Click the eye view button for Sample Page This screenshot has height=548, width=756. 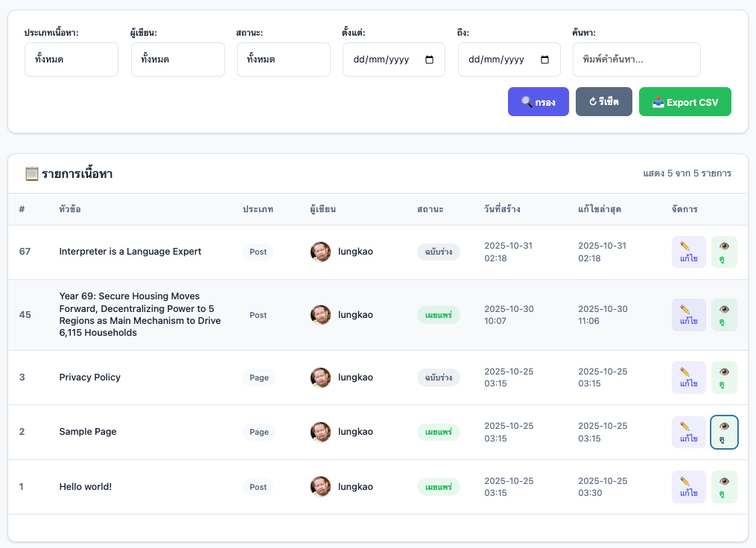click(x=724, y=432)
